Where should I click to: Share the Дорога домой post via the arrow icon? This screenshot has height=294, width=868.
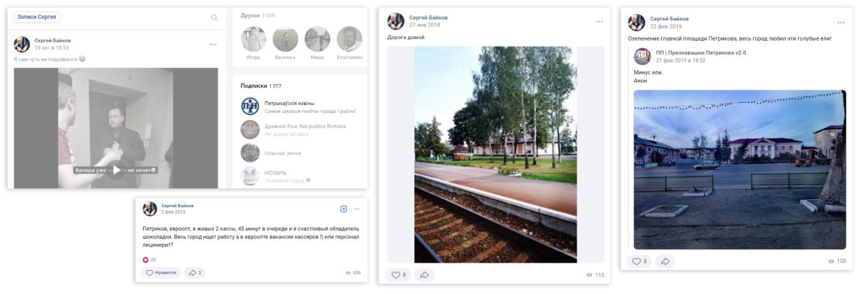coord(425,275)
